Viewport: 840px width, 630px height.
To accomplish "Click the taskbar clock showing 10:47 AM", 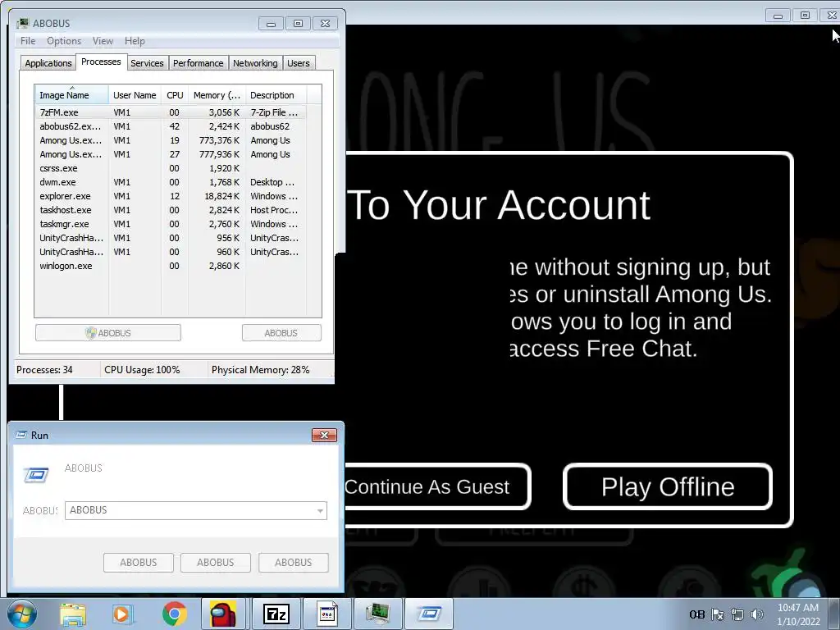I will point(798,614).
